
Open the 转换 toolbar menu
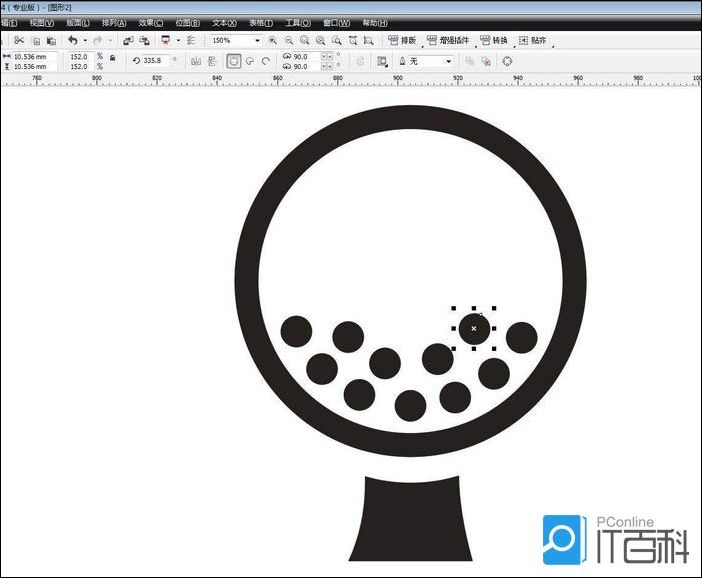[x=494, y=41]
